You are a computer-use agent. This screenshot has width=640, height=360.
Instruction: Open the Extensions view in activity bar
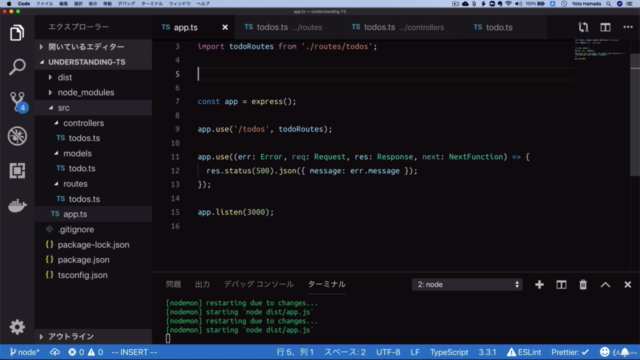(17, 170)
